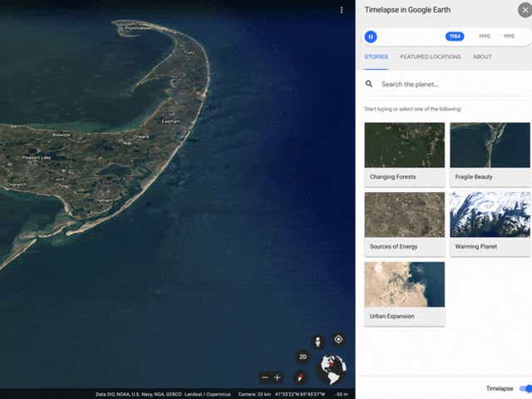Select the Chatham map label
This screenshot has width=532, height=399.
102,200
